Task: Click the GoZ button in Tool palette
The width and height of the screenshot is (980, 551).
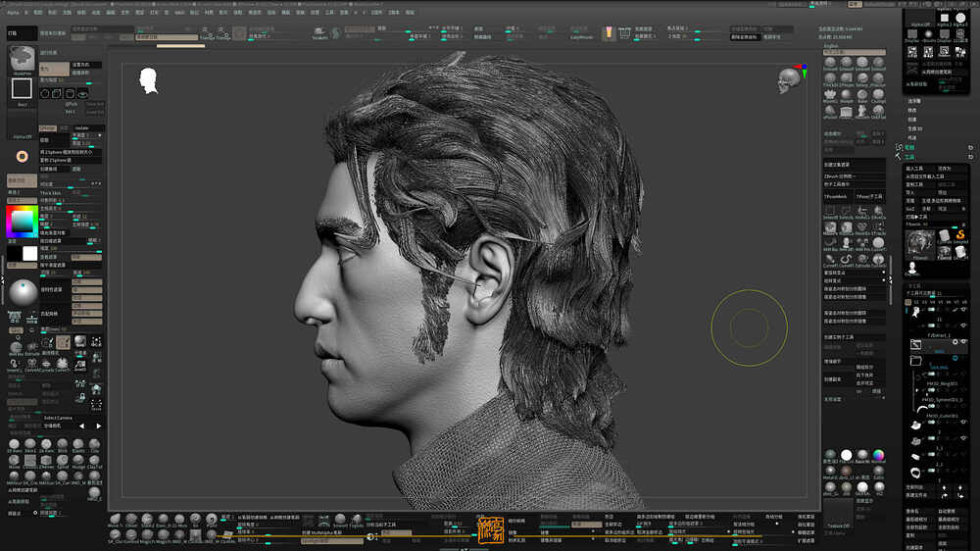Action: pos(911,208)
